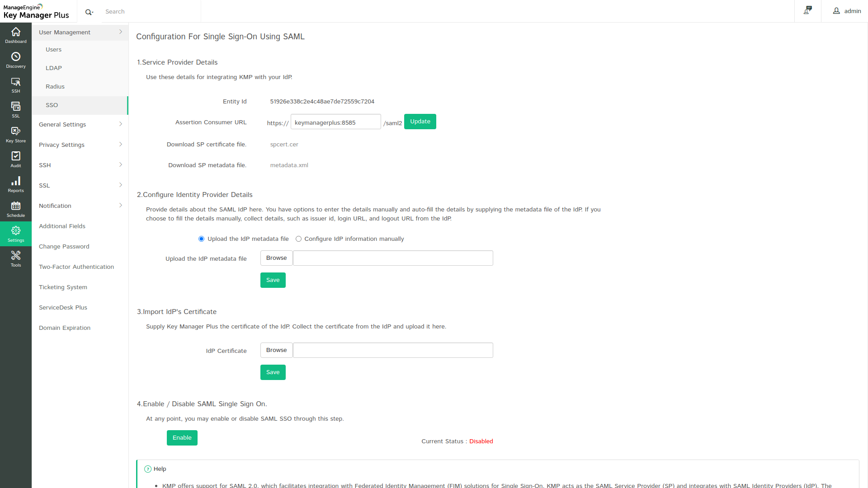The height and width of the screenshot is (488, 868).
Task: Open the Discovery section icon
Action: coord(16,60)
